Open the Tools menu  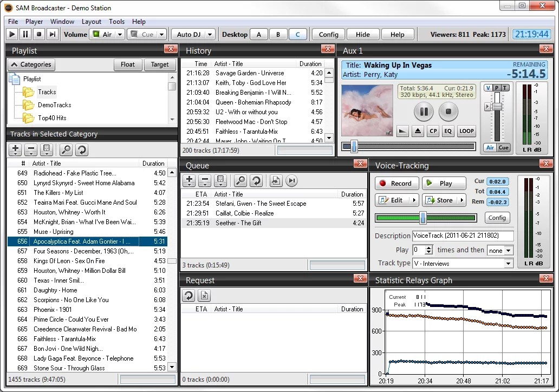click(116, 22)
